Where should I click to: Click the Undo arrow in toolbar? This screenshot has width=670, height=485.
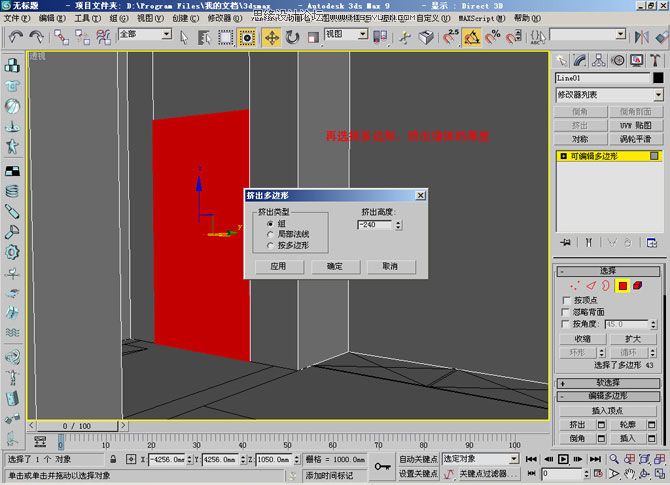[16, 37]
